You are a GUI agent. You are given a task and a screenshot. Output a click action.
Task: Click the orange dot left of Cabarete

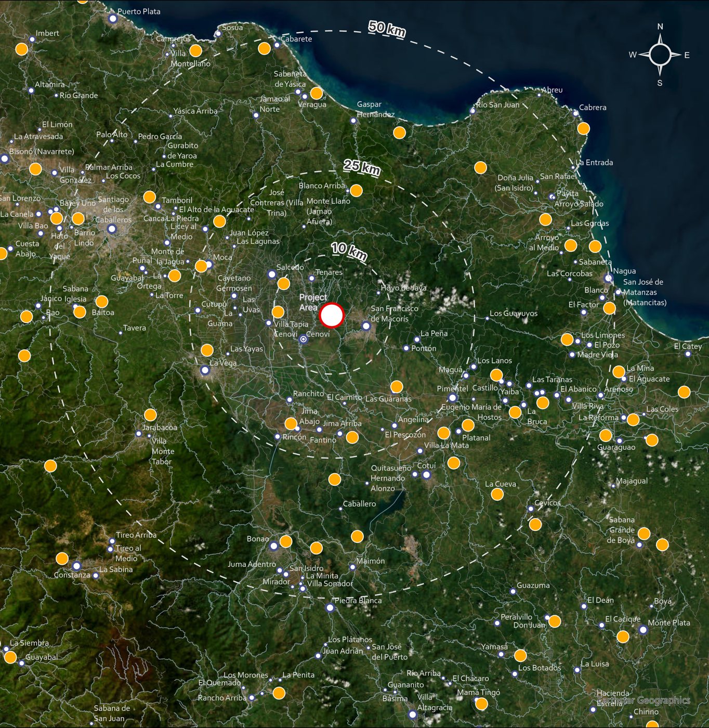(264, 48)
